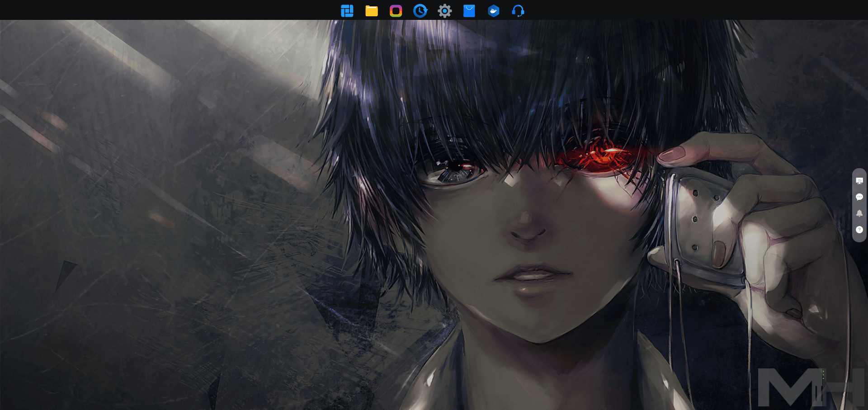Open the gear settings icon
The height and width of the screenshot is (410, 868).
click(x=445, y=11)
